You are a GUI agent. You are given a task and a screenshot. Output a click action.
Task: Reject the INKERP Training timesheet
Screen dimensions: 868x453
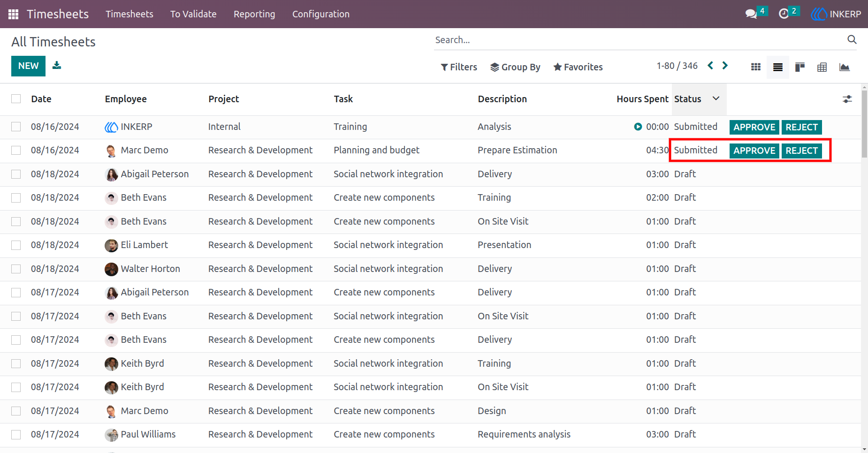tap(802, 127)
